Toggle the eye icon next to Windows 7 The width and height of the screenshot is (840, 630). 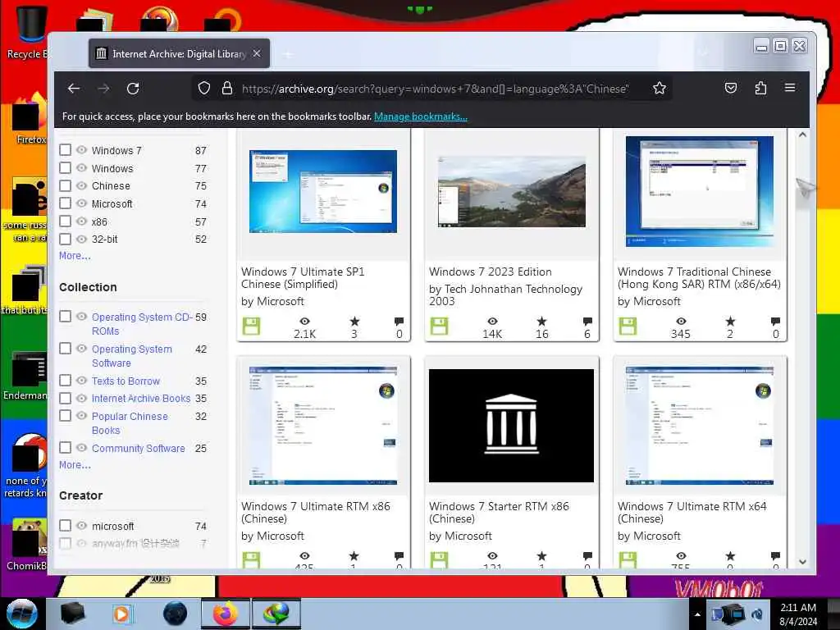click(x=81, y=150)
